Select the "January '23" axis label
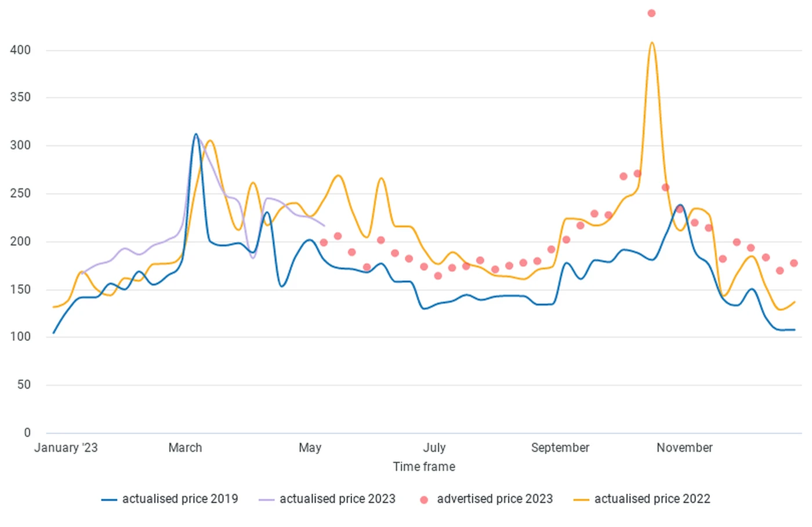 point(66,448)
